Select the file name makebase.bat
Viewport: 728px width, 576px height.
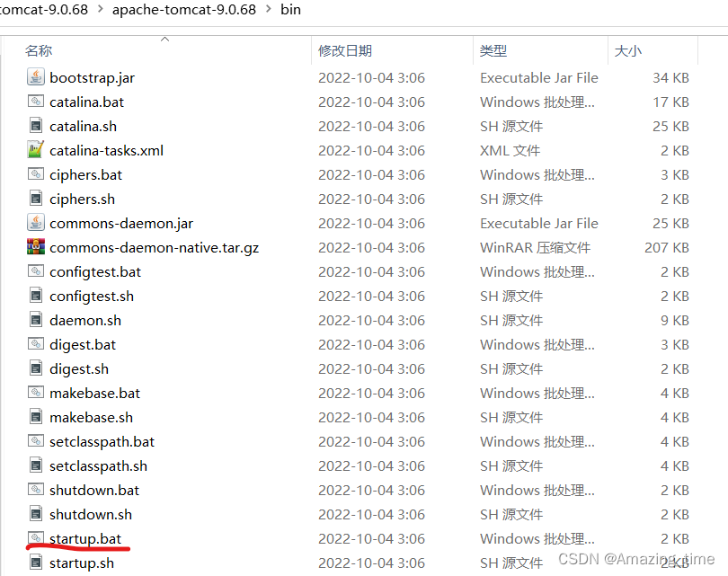pyautogui.click(x=94, y=393)
